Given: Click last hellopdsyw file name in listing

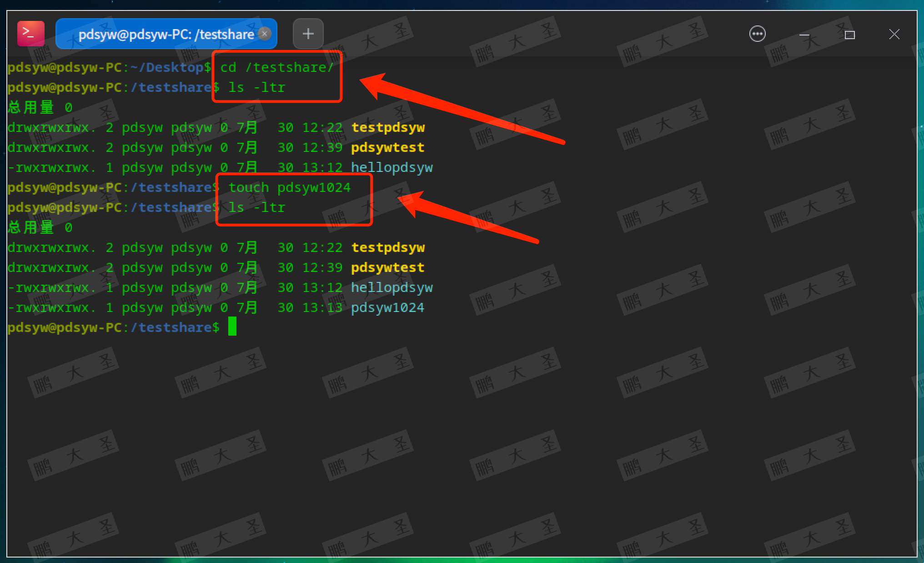Looking at the screenshot, I should pyautogui.click(x=392, y=287).
